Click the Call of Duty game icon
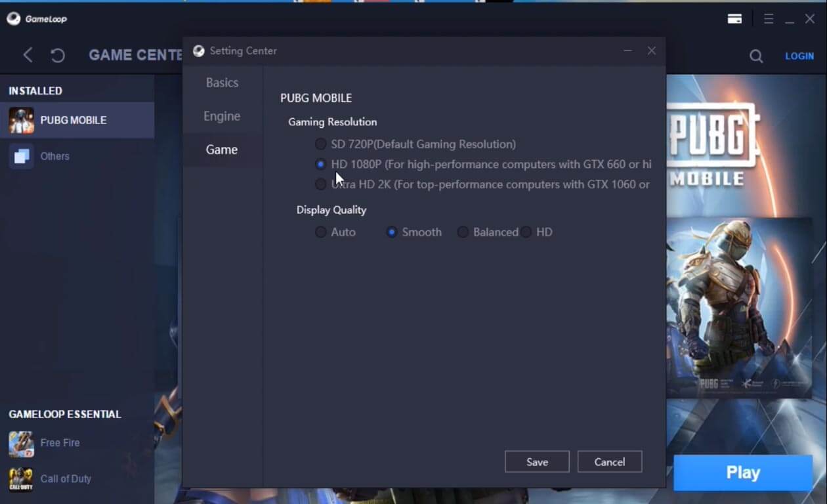The width and height of the screenshot is (827, 504). 21,480
